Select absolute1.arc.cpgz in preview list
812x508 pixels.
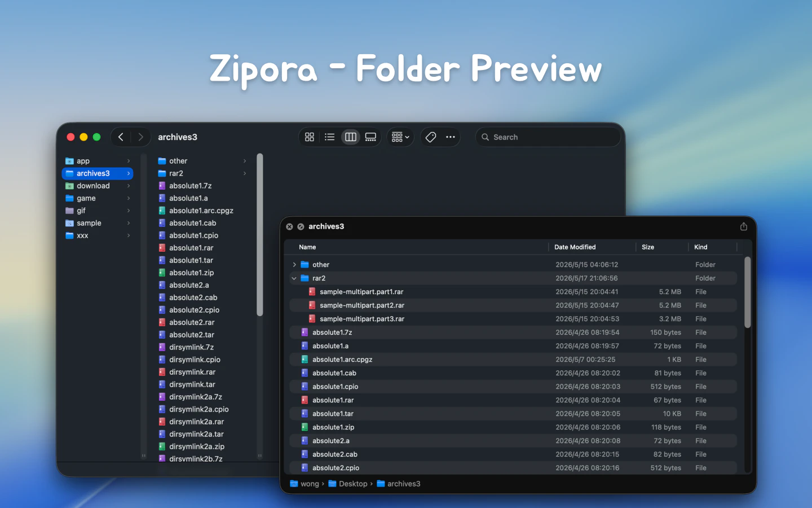coord(513,360)
